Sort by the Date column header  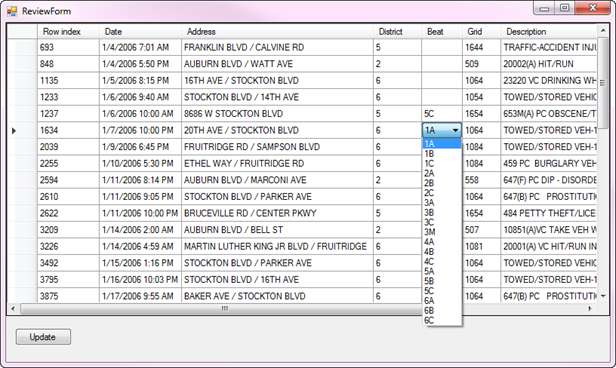(140, 31)
